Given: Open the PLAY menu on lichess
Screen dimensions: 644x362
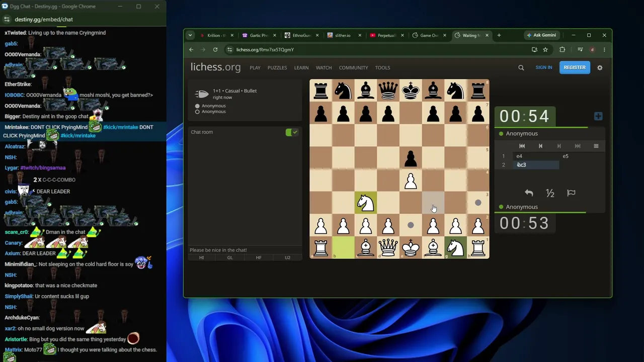Looking at the screenshot, I should click(255, 67).
